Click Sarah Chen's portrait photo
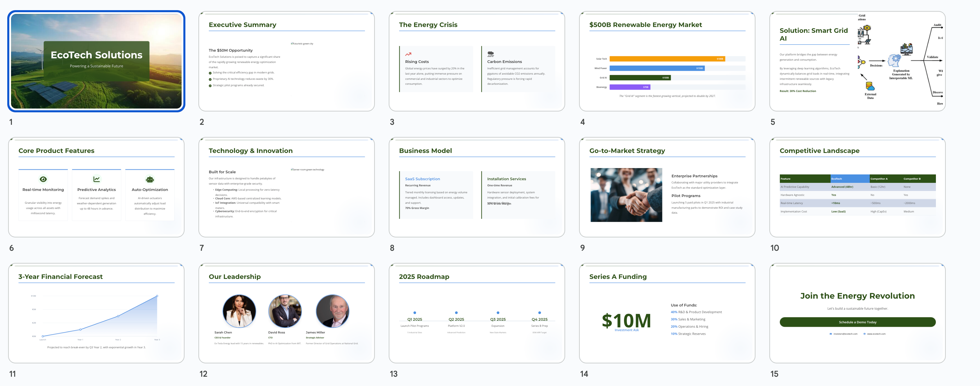 click(x=239, y=311)
